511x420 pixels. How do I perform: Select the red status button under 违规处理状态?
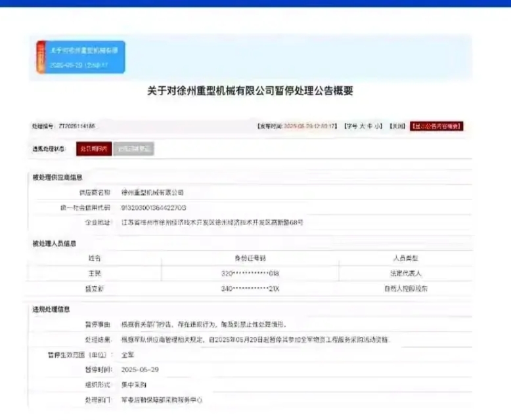[94, 149]
